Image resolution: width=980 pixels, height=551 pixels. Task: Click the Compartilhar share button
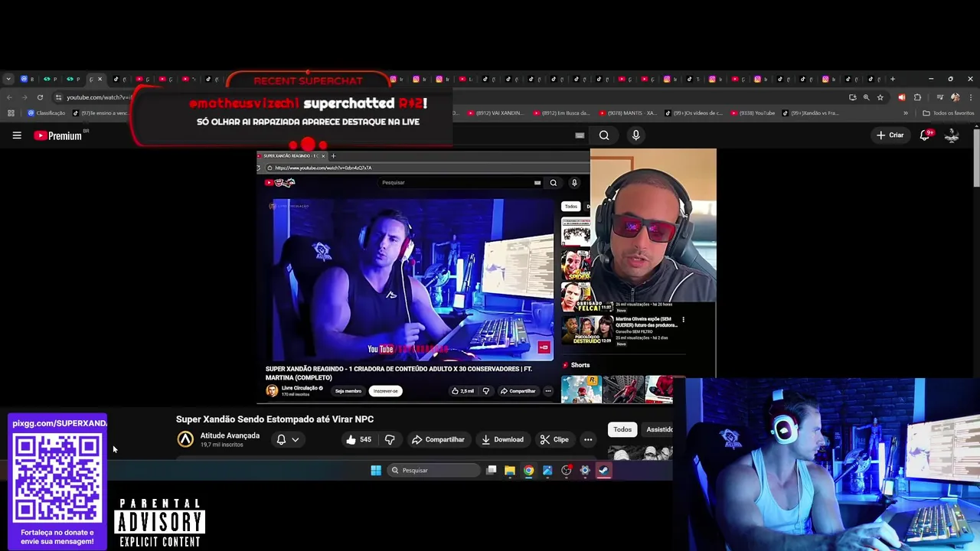[438, 439]
